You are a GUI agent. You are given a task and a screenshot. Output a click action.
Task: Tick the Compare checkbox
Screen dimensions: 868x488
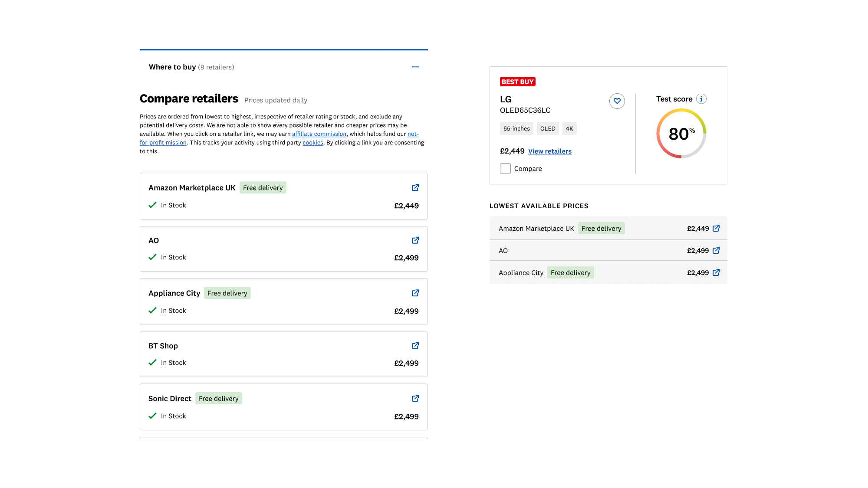point(505,169)
